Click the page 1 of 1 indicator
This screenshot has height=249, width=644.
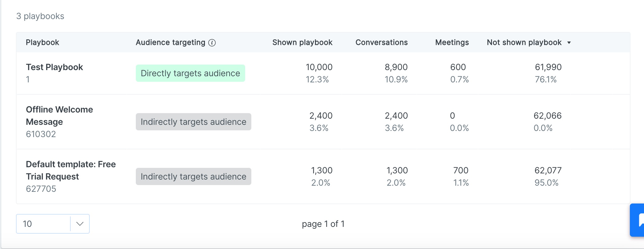323,224
